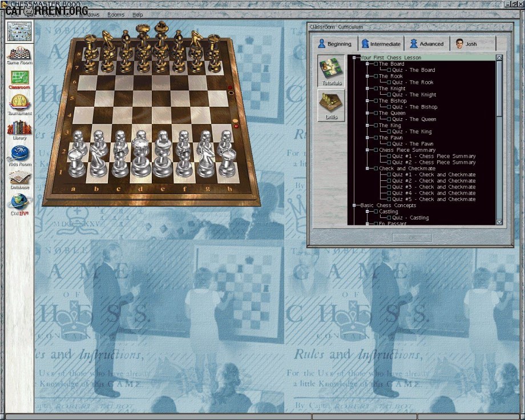Select the Tutorials icon in Classroom Curriculum
The image size is (525, 420).
(331, 70)
